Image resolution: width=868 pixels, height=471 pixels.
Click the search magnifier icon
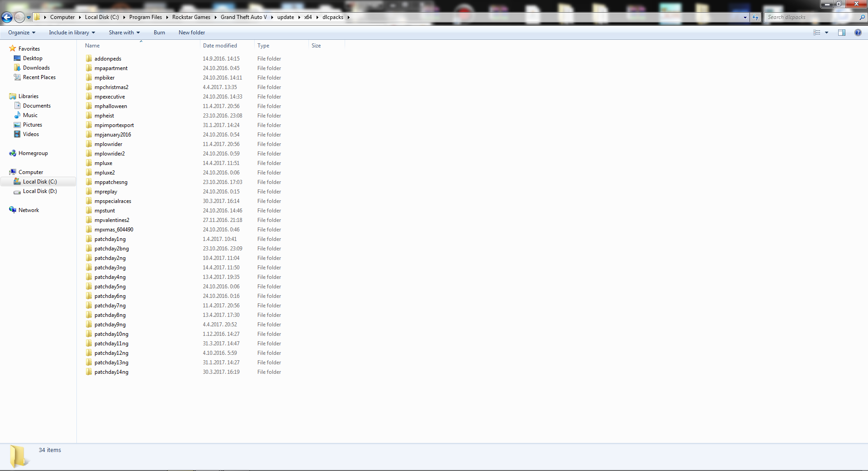pos(862,17)
